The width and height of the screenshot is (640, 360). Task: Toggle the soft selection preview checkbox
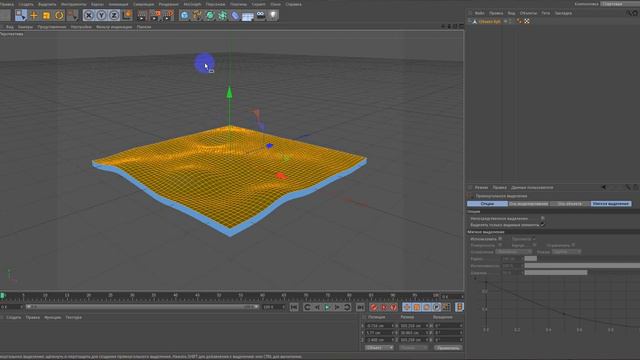pyautogui.click(x=533, y=239)
